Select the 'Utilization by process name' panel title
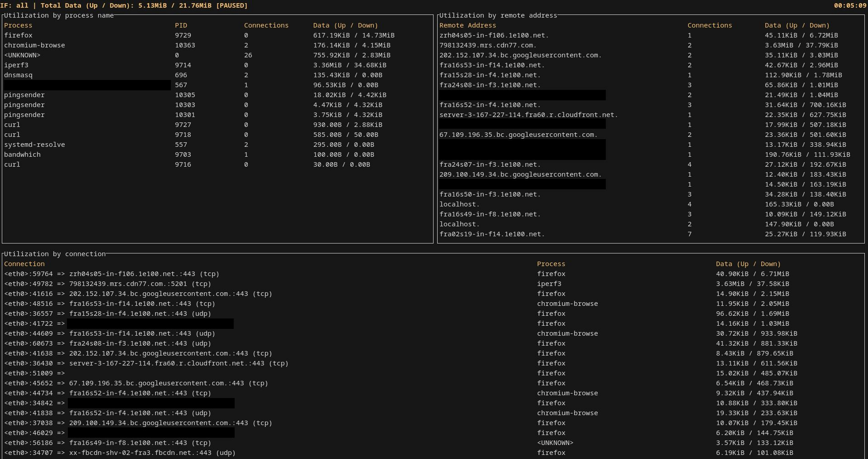Viewport: 868px width, 459px height. coord(59,15)
